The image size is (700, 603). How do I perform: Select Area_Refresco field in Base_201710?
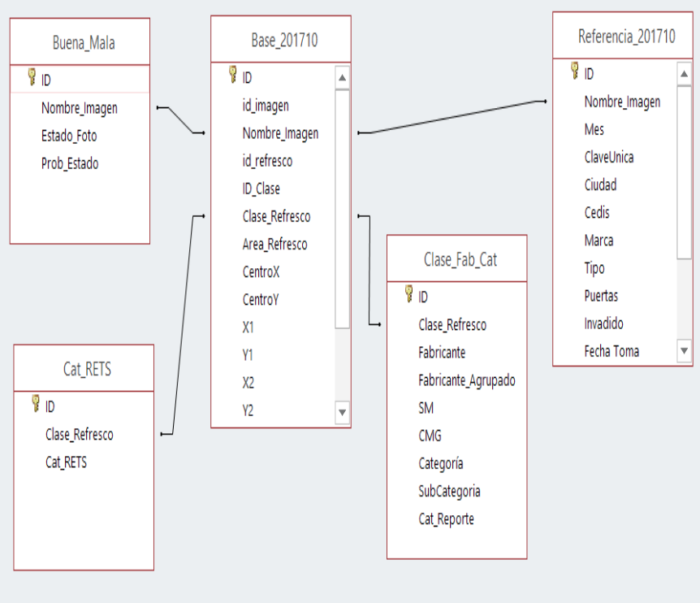click(x=274, y=244)
